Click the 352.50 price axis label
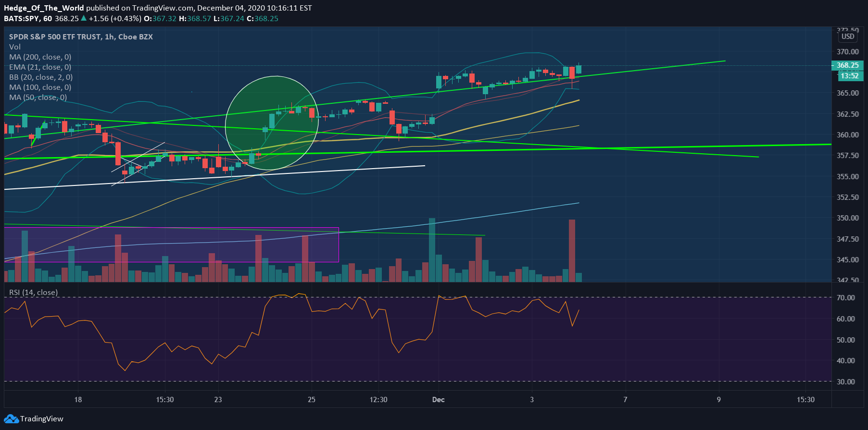This screenshot has height=430, width=868. tap(847, 197)
